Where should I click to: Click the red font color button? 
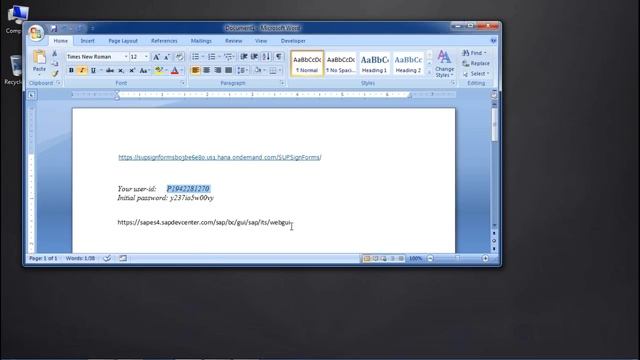tap(175, 71)
